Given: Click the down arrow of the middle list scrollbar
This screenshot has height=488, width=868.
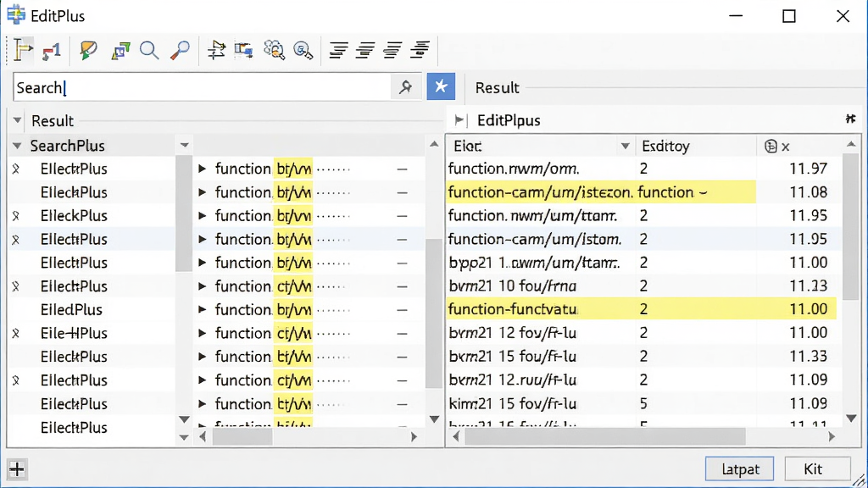Looking at the screenshot, I should pyautogui.click(x=434, y=419).
